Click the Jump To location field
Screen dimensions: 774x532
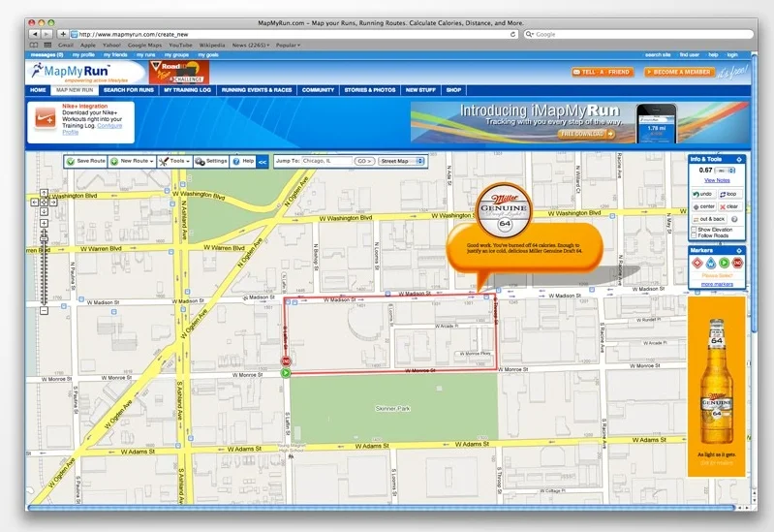tap(326, 161)
